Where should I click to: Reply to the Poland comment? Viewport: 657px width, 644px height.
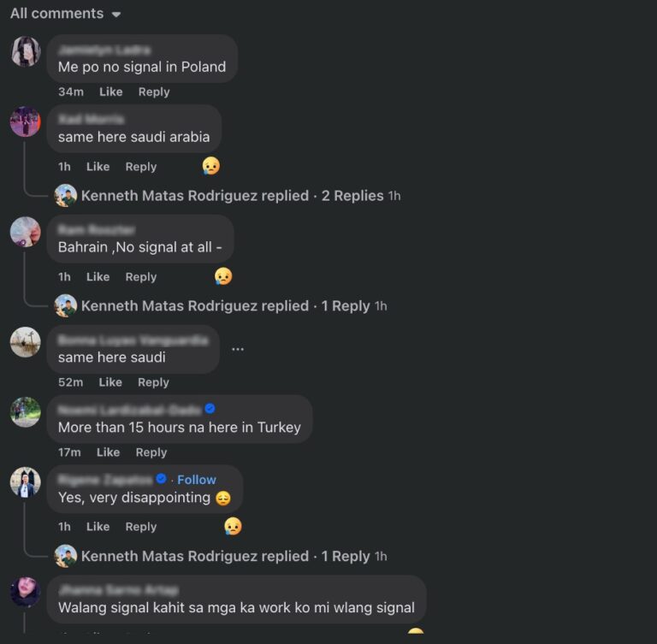(x=154, y=92)
